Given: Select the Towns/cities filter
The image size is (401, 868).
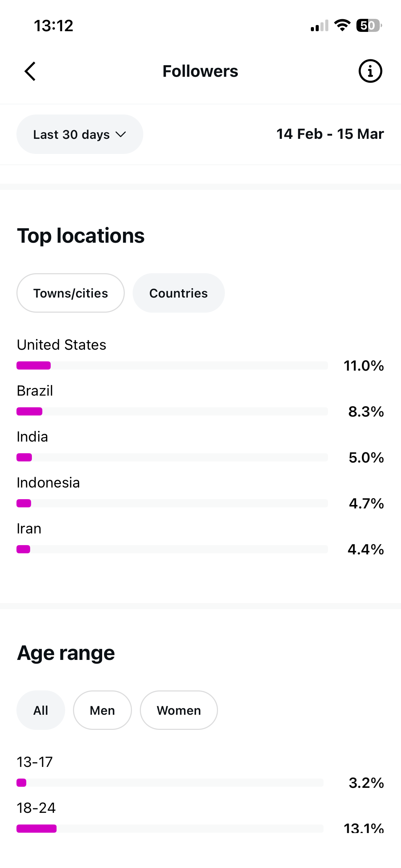Looking at the screenshot, I should click(71, 293).
